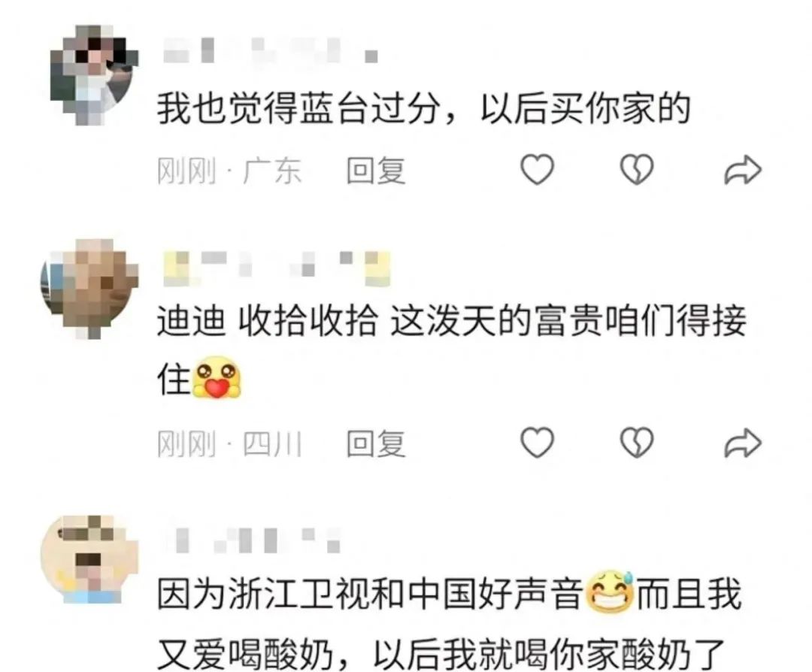This screenshot has width=812, height=672.
Task: Open the second commenter's blurred username
Action: 277,268
